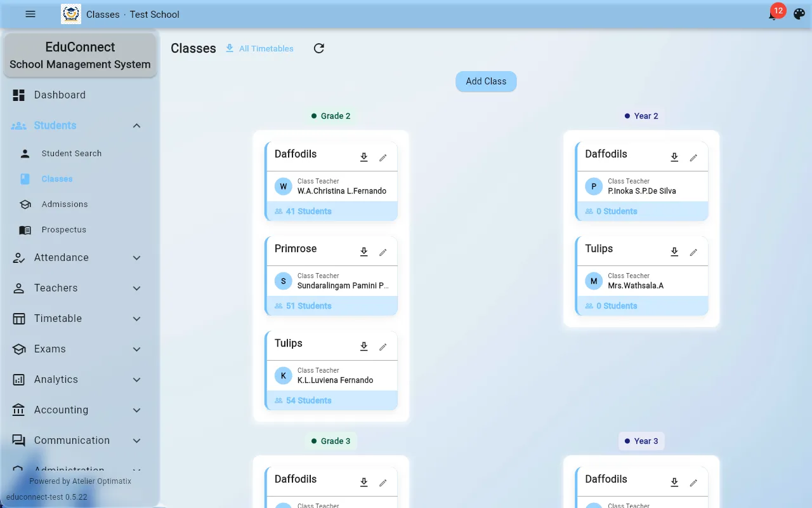Open Student Search in the sidebar

tap(79, 154)
